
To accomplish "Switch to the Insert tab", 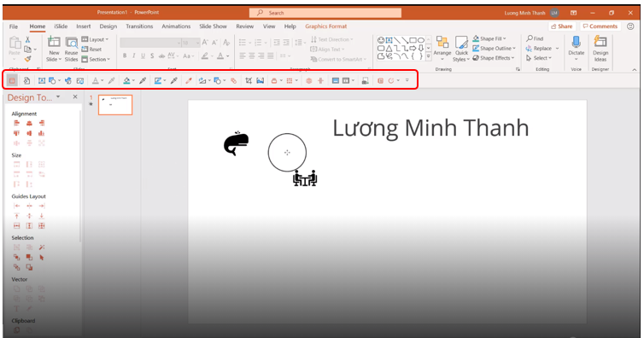I will click(84, 26).
